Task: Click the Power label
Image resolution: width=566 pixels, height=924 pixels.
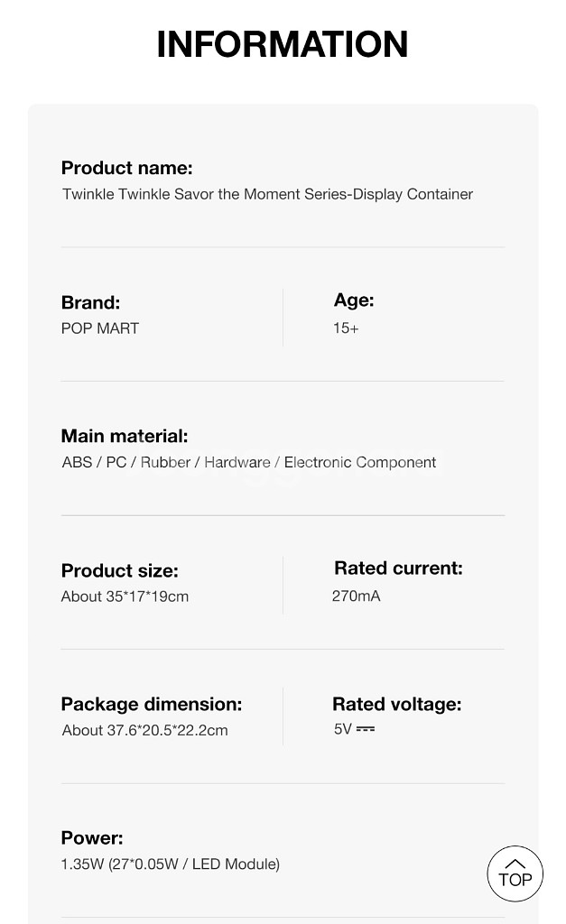Action: click(x=92, y=838)
